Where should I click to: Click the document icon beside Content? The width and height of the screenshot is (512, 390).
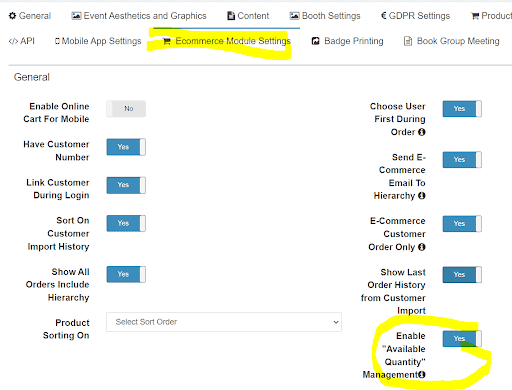[x=231, y=16]
